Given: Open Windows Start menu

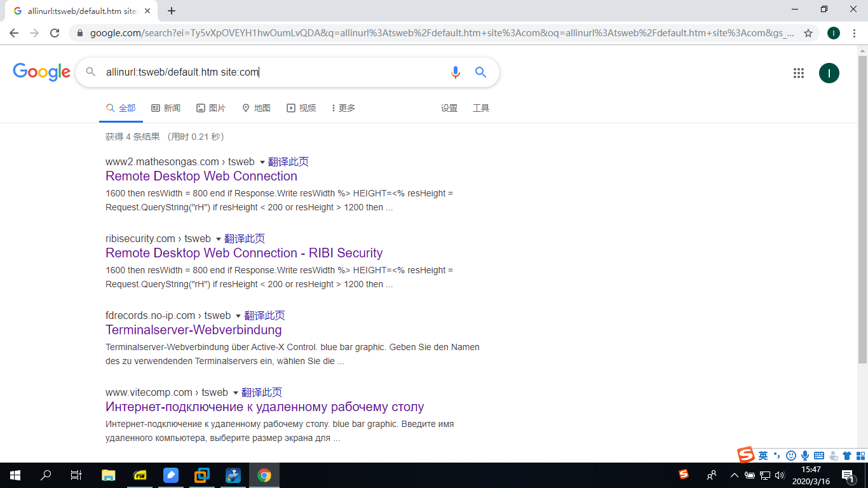Looking at the screenshot, I should (x=15, y=475).
